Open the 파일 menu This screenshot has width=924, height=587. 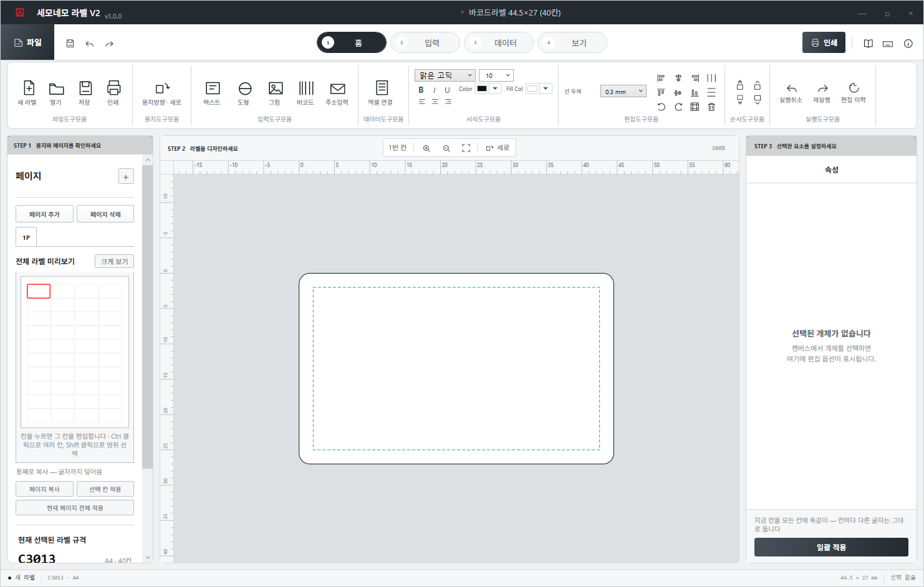pyautogui.click(x=27, y=42)
